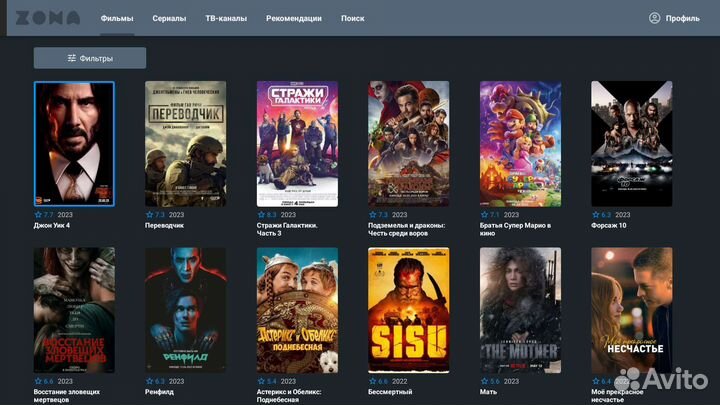
Task: Open the Ренфилд movie poster
Action: click(186, 310)
